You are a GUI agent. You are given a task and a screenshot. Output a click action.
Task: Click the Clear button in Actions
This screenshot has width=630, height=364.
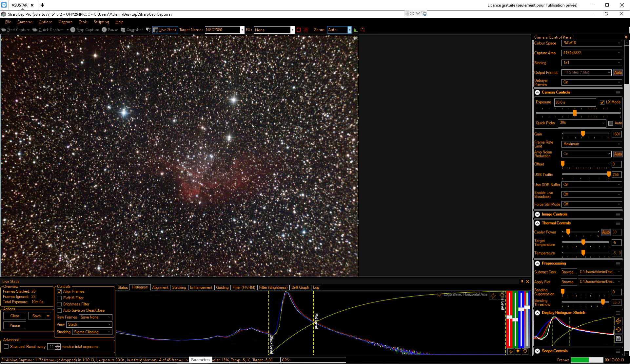coord(15,316)
